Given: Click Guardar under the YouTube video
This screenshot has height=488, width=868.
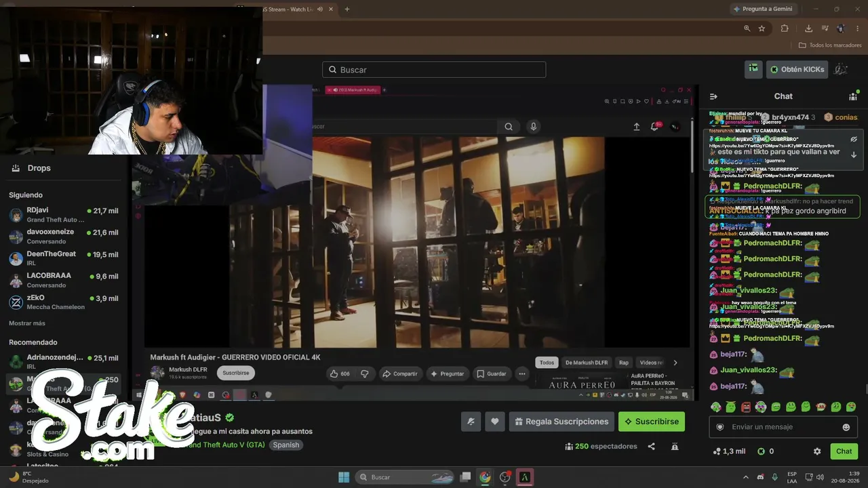Looking at the screenshot, I should pos(492,373).
